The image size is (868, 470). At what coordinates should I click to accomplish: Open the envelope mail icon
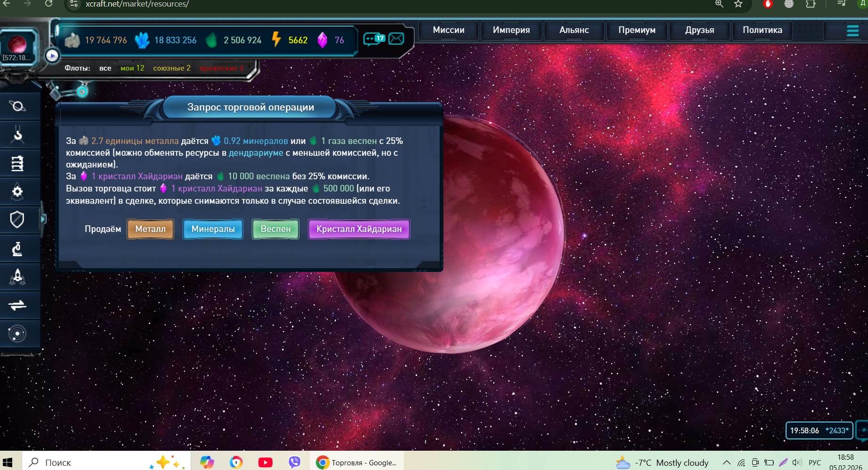tap(396, 39)
